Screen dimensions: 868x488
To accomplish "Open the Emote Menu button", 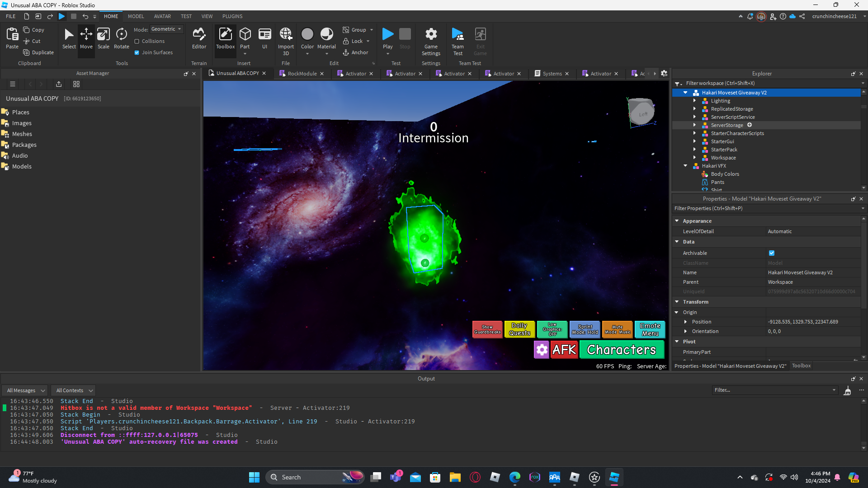I will point(650,329).
